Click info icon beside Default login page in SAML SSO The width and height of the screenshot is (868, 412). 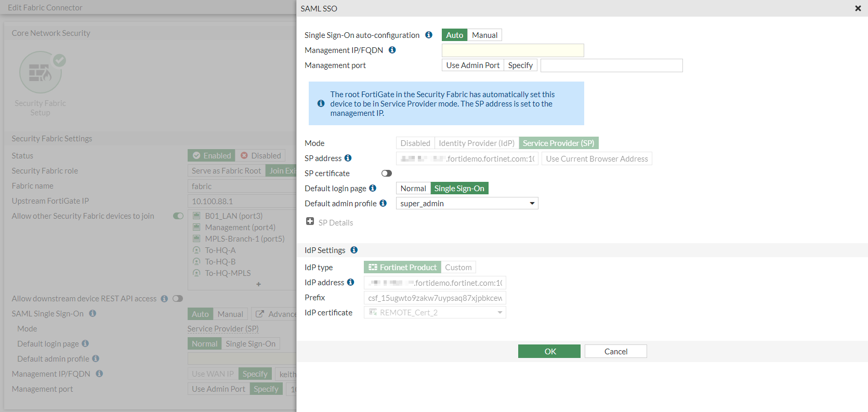[x=373, y=188]
